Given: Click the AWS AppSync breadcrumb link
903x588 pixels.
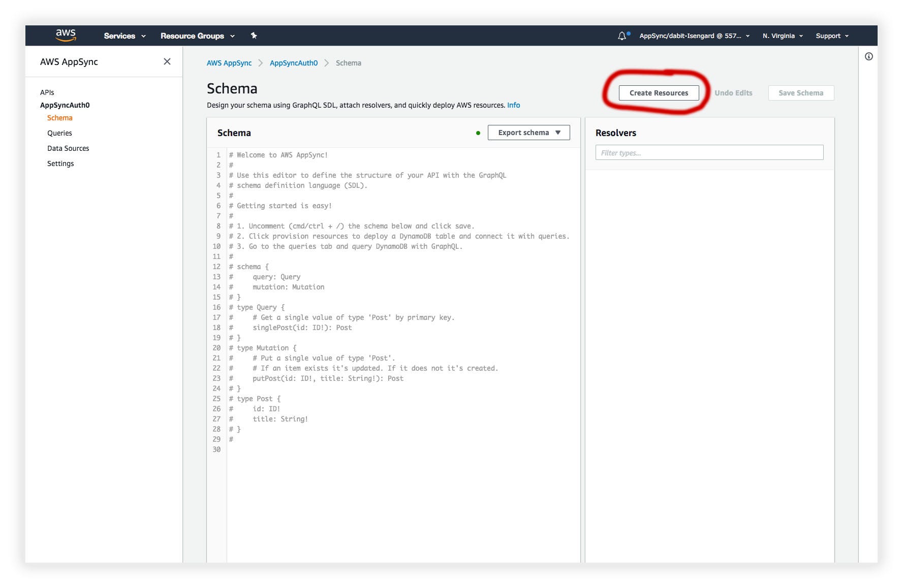Looking at the screenshot, I should click(x=229, y=63).
